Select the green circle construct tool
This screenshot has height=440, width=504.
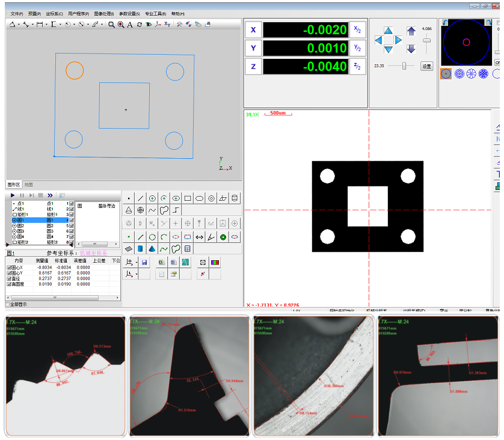pos(152,237)
